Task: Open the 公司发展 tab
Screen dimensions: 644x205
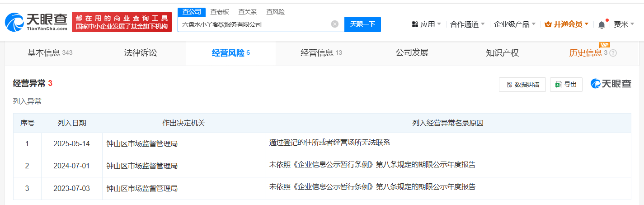Action: 412,53
